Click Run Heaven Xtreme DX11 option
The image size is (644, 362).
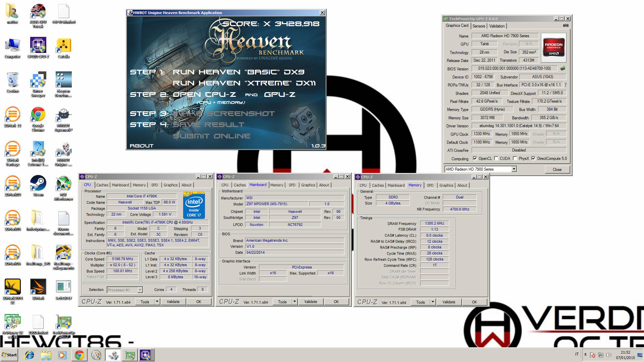pos(244,83)
